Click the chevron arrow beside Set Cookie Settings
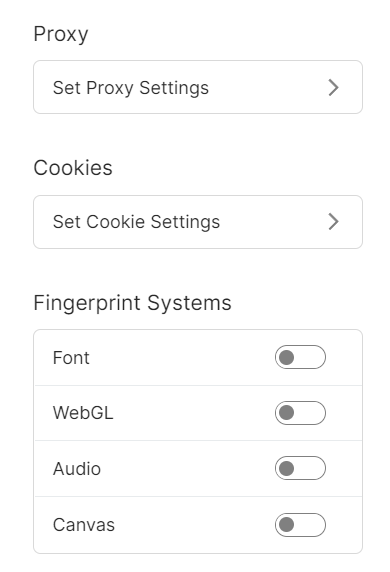The height and width of the screenshot is (572, 390). [x=333, y=222]
